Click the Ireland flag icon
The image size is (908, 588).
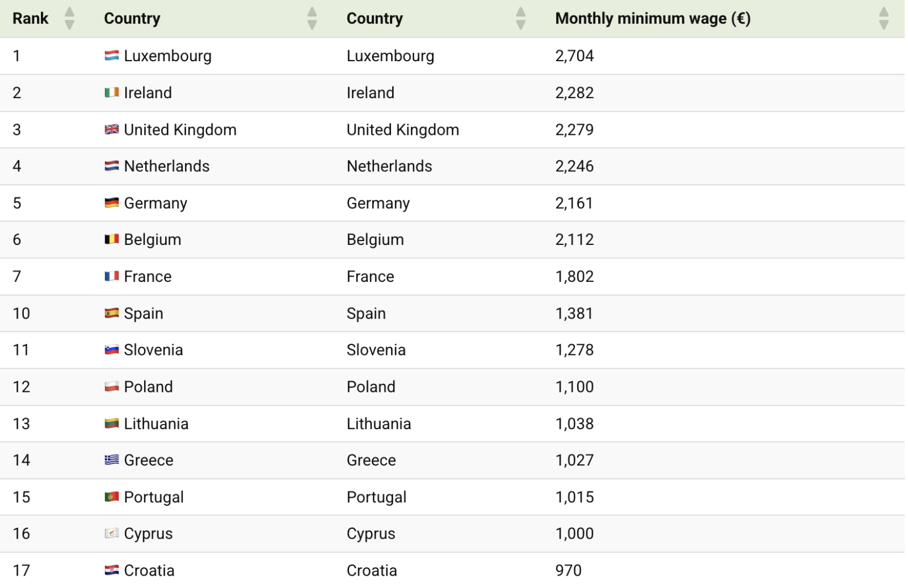112,92
